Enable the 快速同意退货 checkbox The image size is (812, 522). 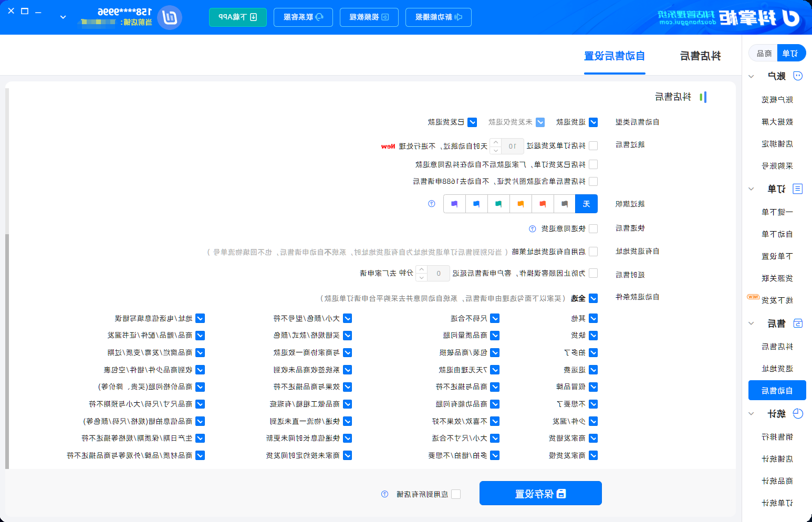point(594,228)
